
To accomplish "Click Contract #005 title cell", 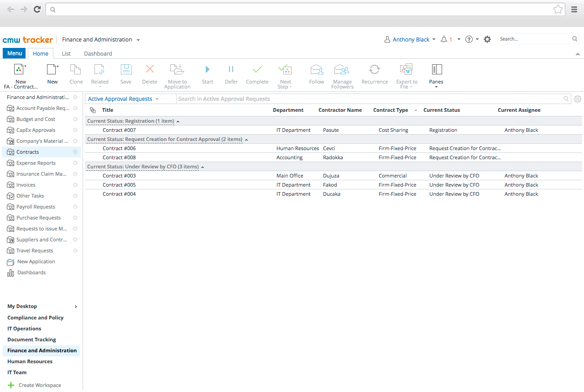I will (x=119, y=185).
